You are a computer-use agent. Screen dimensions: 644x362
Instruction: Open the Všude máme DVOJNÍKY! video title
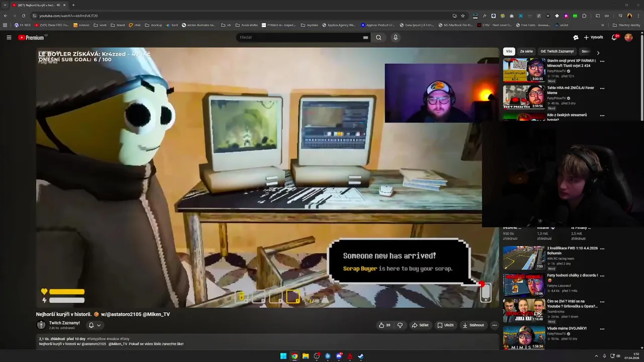tap(567, 328)
